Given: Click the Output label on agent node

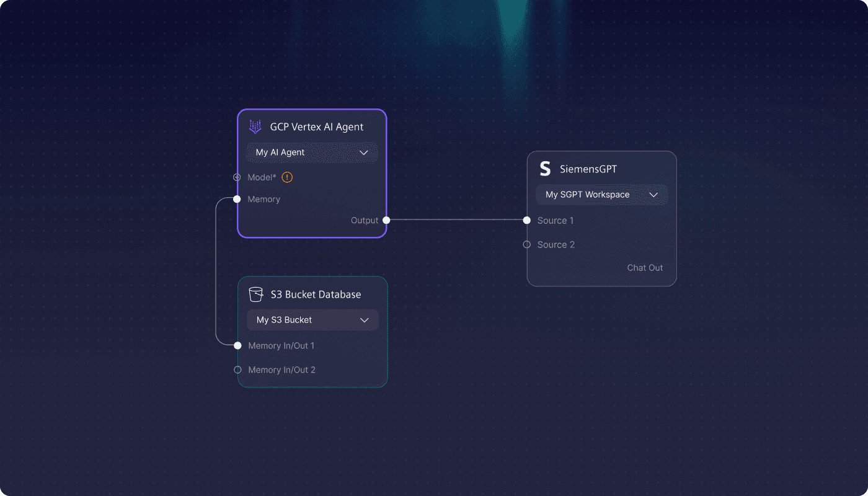Looking at the screenshot, I should coord(365,220).
